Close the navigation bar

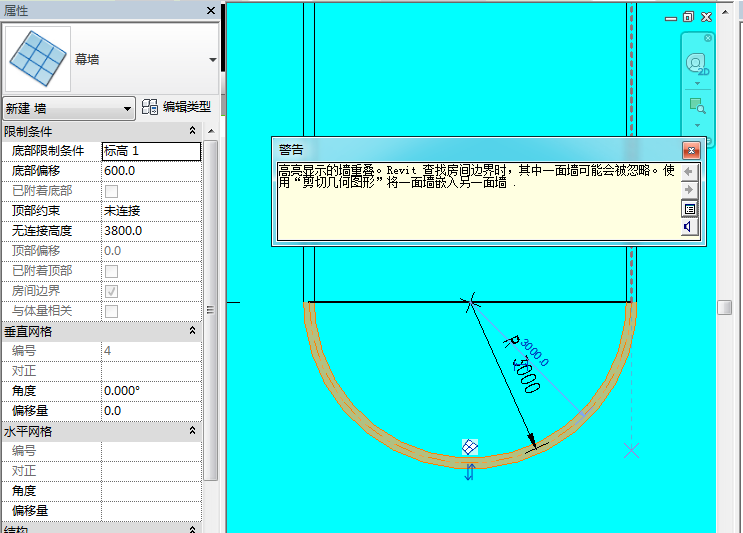707,38
